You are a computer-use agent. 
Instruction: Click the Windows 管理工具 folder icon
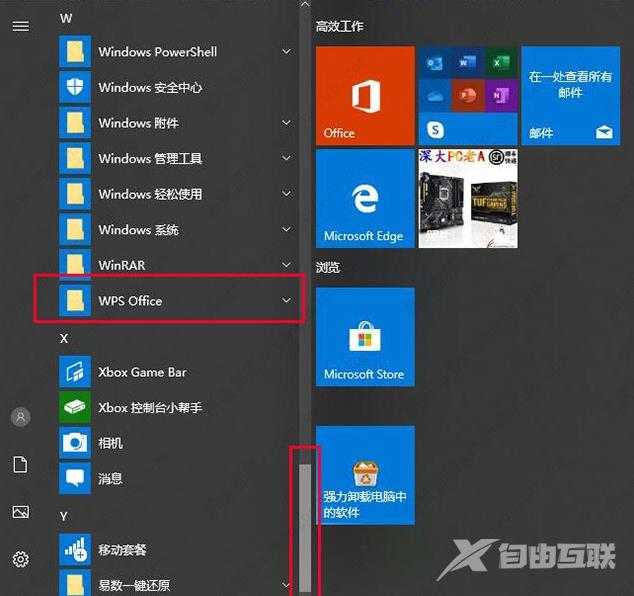[75, 159]
